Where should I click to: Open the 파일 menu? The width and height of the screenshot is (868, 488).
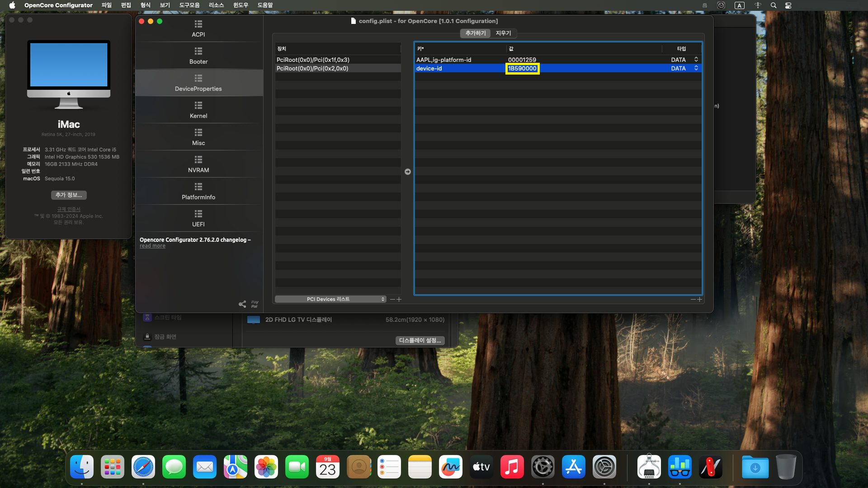(107, 5)
